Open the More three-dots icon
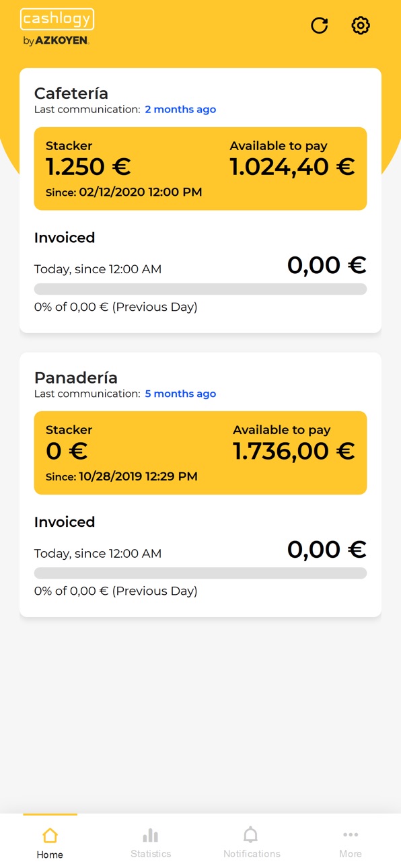 click(351, 835)
